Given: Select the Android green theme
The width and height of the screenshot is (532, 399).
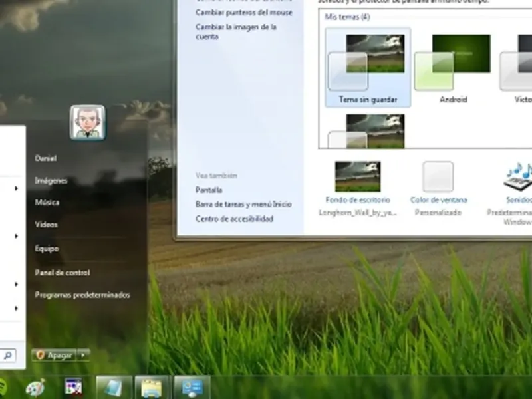Looking at the screenshot, I should 454,68.
